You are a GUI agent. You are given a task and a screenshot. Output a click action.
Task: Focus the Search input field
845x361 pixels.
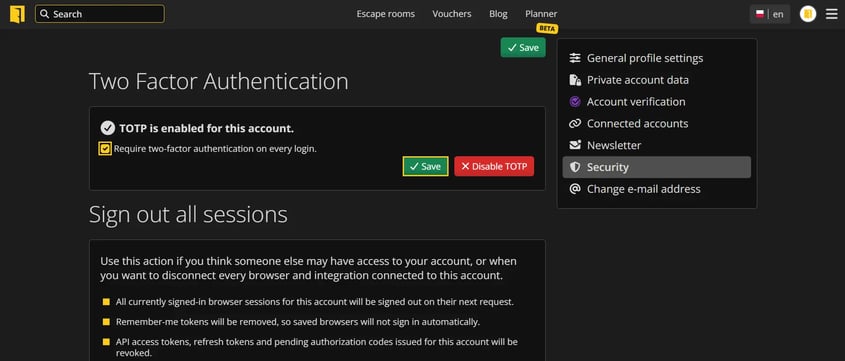click(100, 14)
